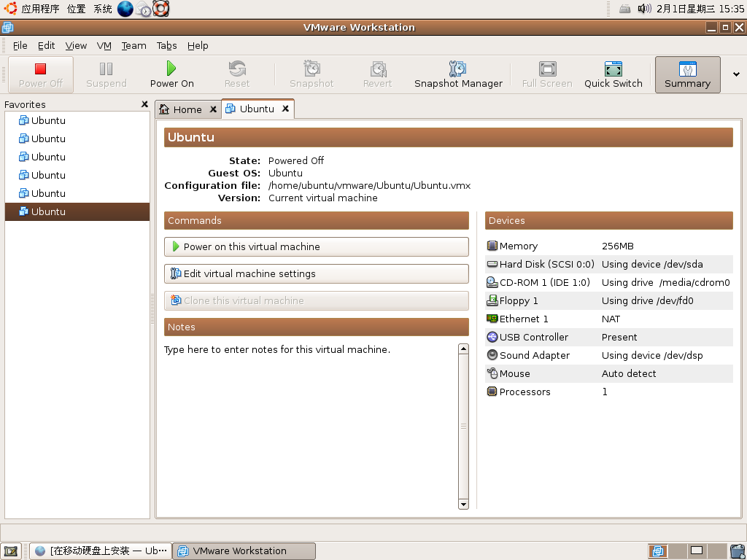Open the mail and clock launcher icon
This screenshot has height=560, width=747.
pyautogui.click(x=144, y=9)
